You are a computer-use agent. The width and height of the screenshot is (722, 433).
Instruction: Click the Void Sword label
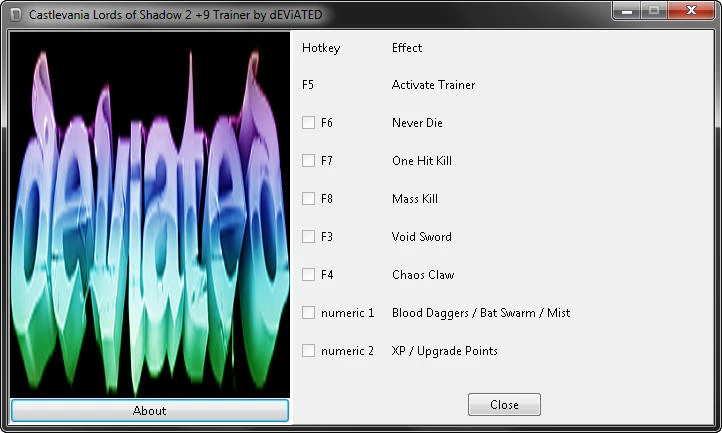(421, 237)
